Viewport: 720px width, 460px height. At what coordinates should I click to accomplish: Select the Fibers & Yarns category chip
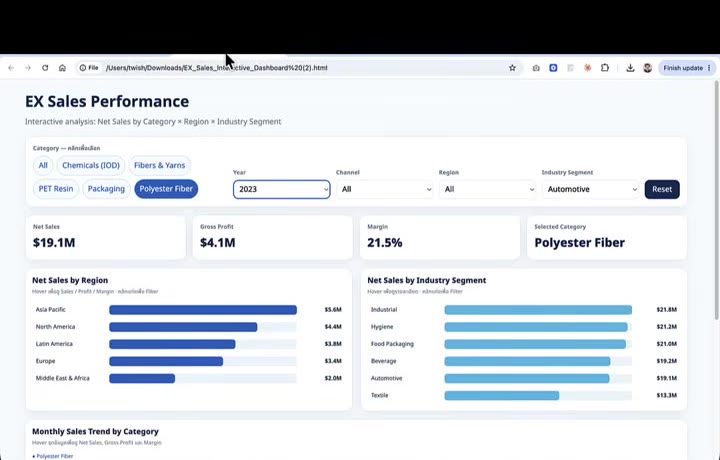pyautogui.click(x=159, y=165)
